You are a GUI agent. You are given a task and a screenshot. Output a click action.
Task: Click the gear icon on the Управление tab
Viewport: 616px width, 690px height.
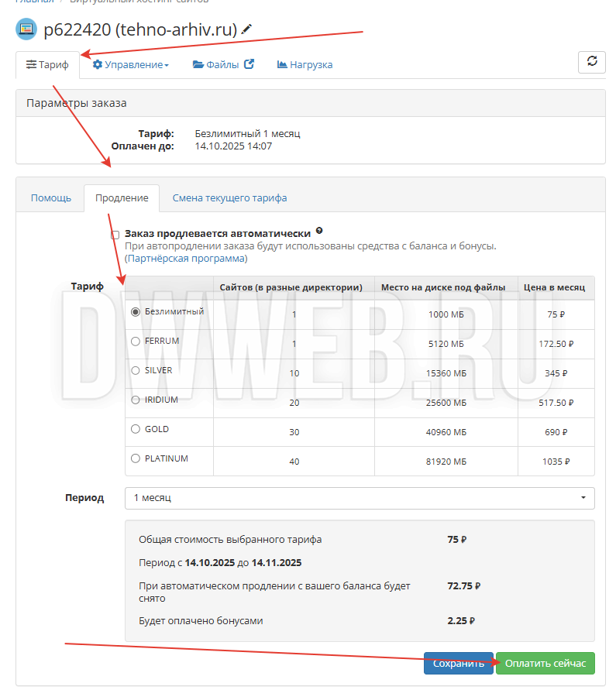tap(98, 65)
